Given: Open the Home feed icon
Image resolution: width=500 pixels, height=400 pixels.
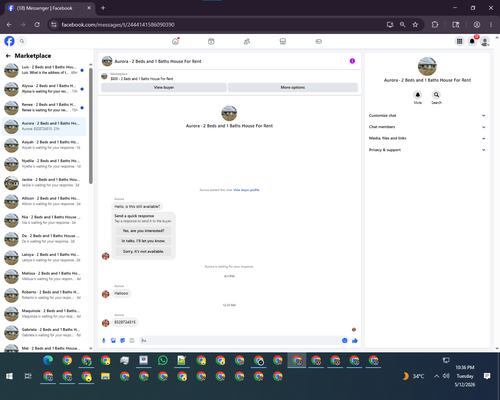Looking at the screenshot, I should [x=175, y=41].
